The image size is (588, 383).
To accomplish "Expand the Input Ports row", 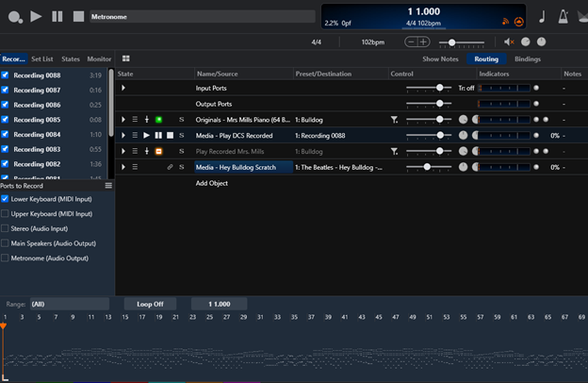I will [123, 88].
